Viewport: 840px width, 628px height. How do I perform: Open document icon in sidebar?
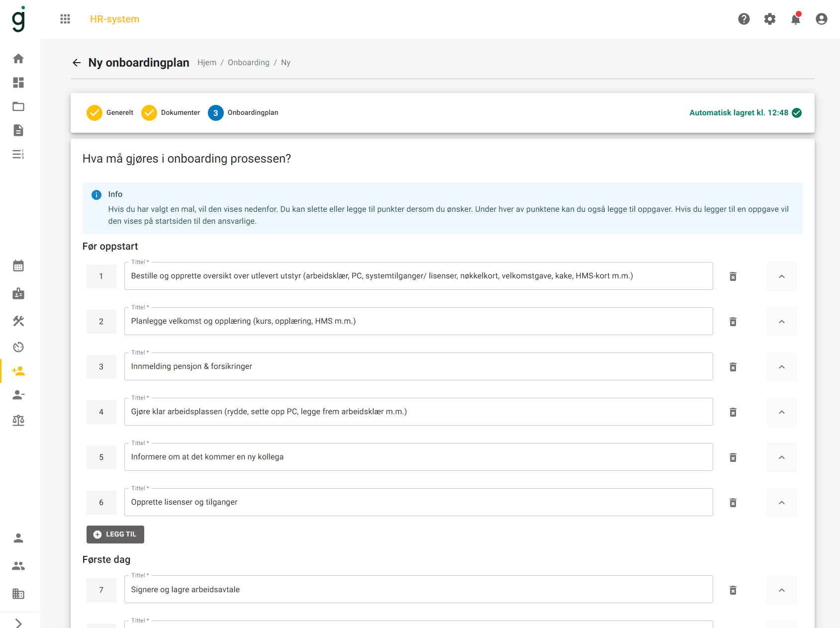(18, 130)
